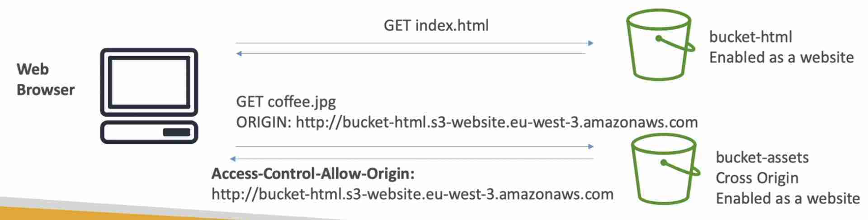Click "Enabled as a website" under Cross Origin

pos(788,198)
